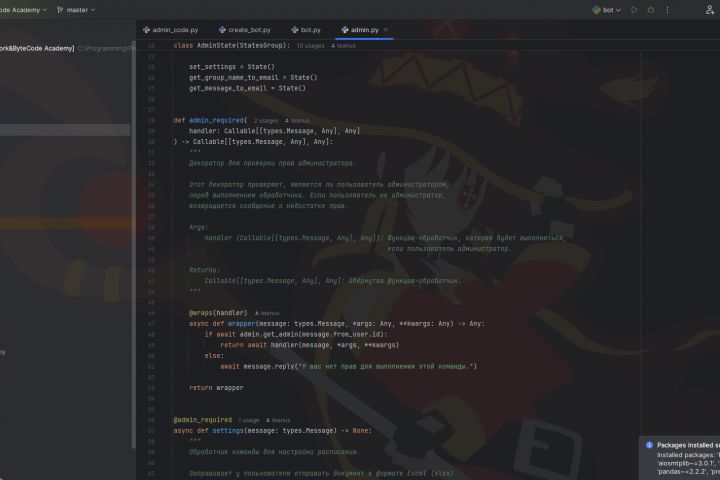Click the author hint beside def admin_required

tap(297, 121)
